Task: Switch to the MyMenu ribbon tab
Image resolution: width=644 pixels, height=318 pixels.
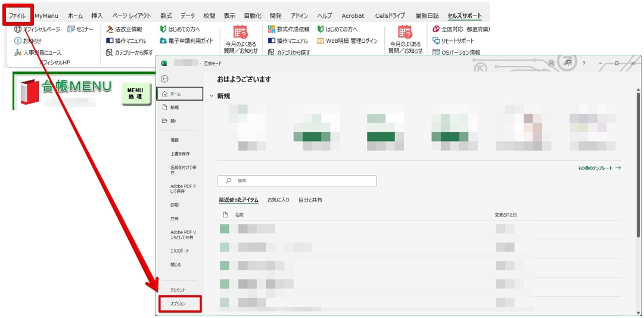Action: 46,16
